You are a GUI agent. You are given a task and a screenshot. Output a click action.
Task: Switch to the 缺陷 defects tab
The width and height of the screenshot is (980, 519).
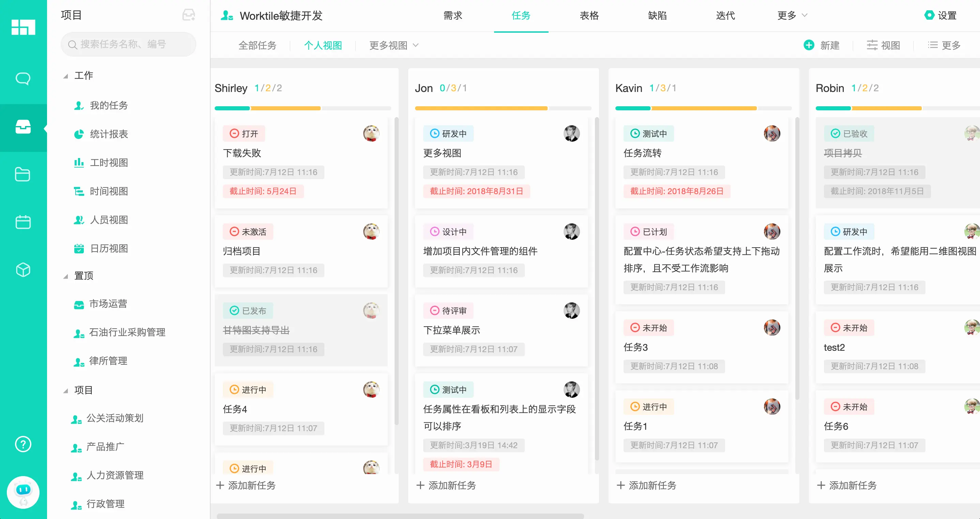tap(657, 16)
